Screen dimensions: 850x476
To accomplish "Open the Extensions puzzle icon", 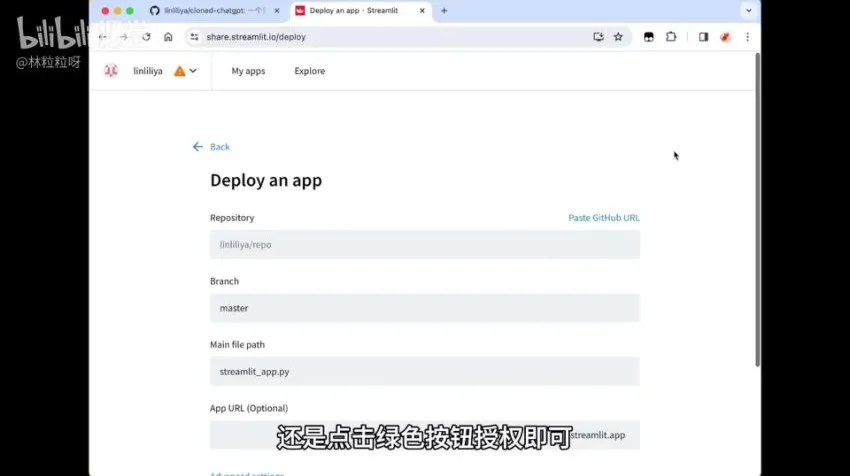I will pyautogui.click(x=671, y=37).
